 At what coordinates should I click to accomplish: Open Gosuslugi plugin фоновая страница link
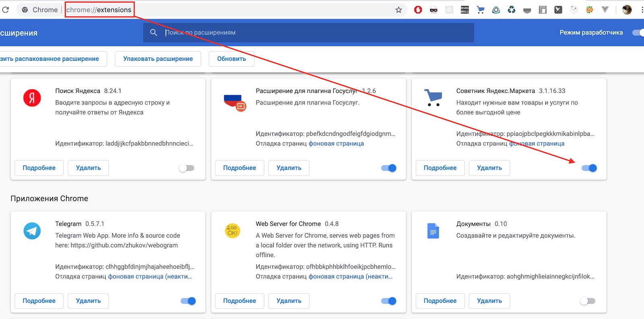tap(336, 143)
